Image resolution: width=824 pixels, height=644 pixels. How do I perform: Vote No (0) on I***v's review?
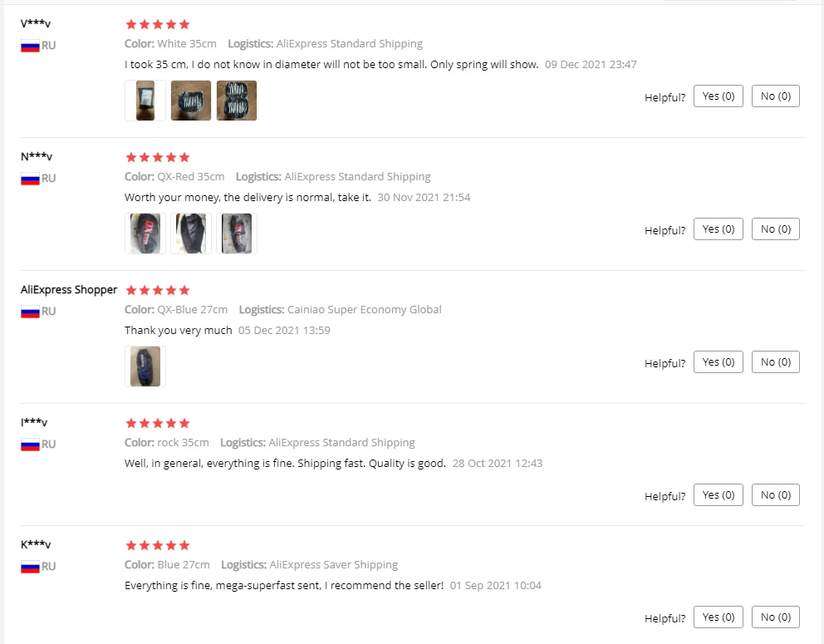click(x=775, y=495)
